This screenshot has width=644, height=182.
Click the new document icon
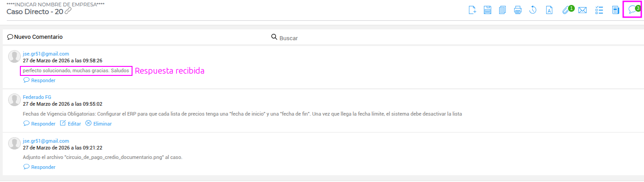[x=473, y=10]
